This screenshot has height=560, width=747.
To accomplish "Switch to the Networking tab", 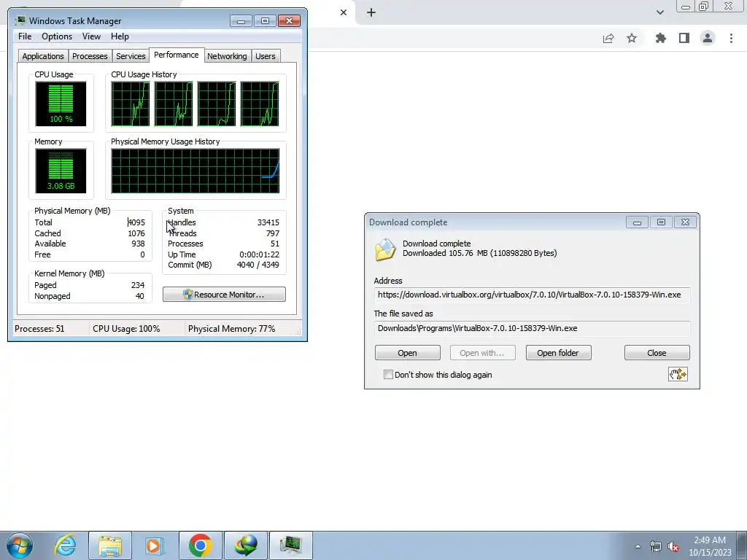I will tap(228, 56).
